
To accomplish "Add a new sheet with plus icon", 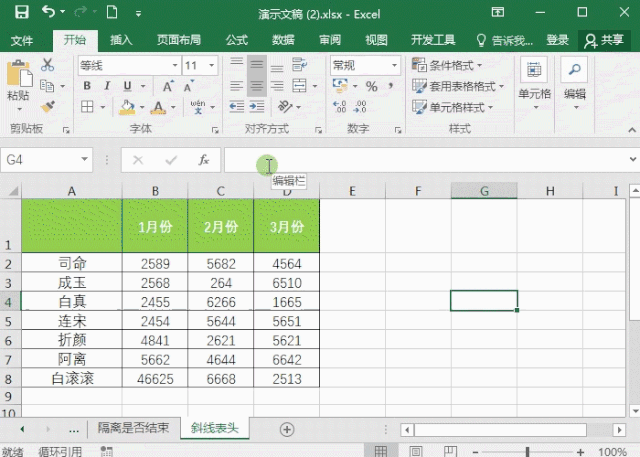I will point(287,429).
